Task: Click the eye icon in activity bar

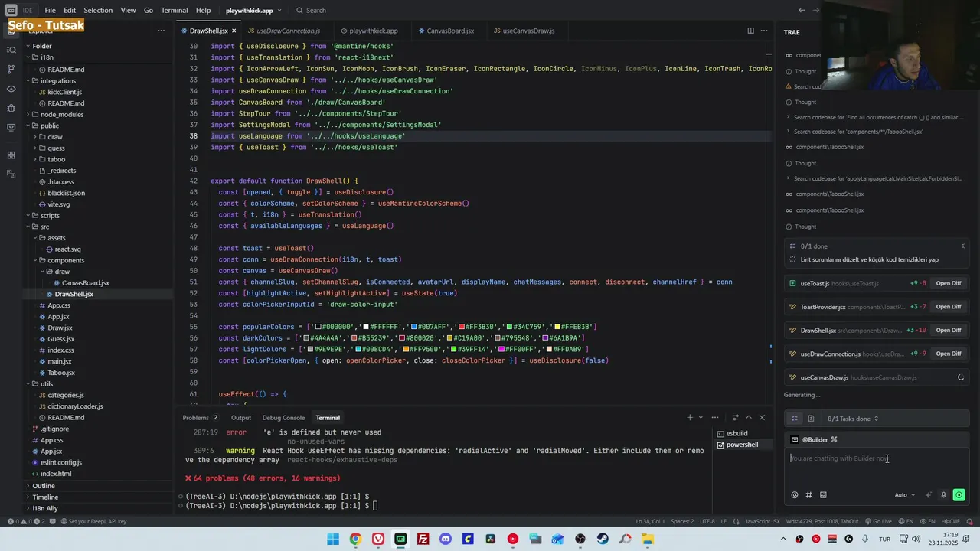Action: click(11, 89)
